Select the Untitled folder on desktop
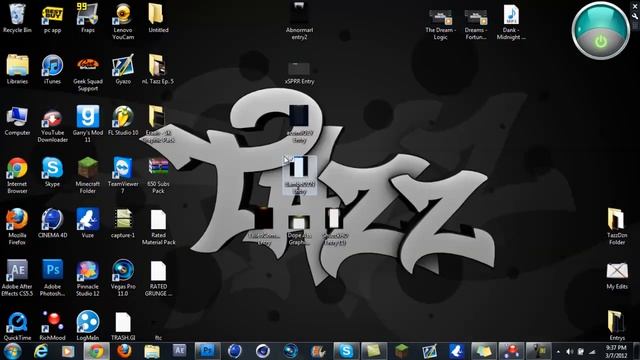 tap(158, 18)
